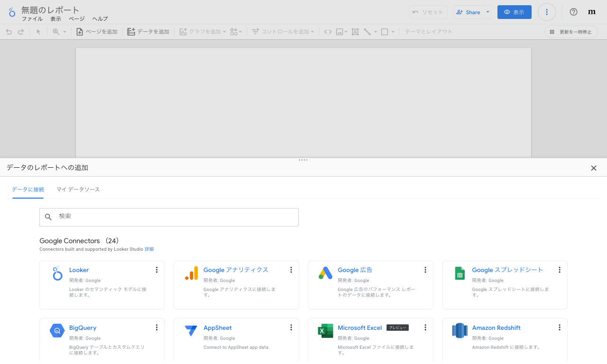Viewport: 607px width, 364px height.
Task: Expand the image insert dropdown arrow
Action: pos(346,32)
